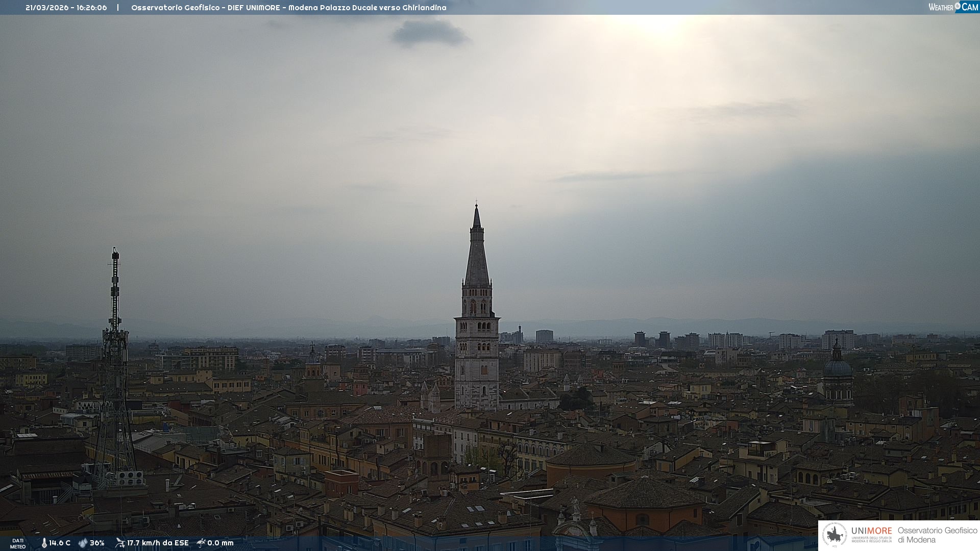Click the UNIMORE text logo
The image size is (980, 551).
[x=871, y=531]
